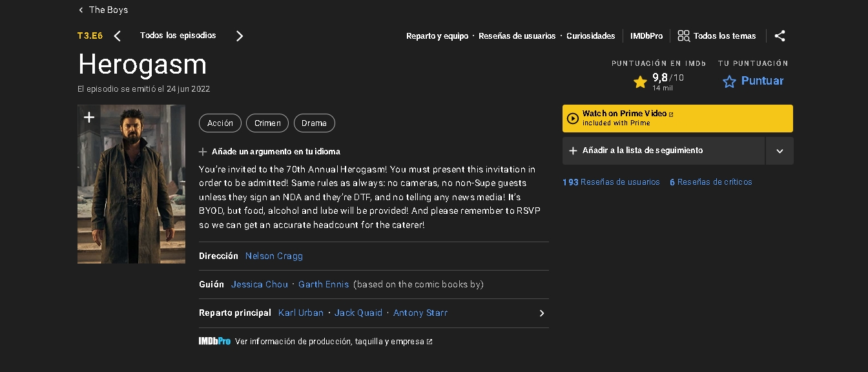Expand watchlist options dropdown arrow
868x372 pixels.
(780, 150)
